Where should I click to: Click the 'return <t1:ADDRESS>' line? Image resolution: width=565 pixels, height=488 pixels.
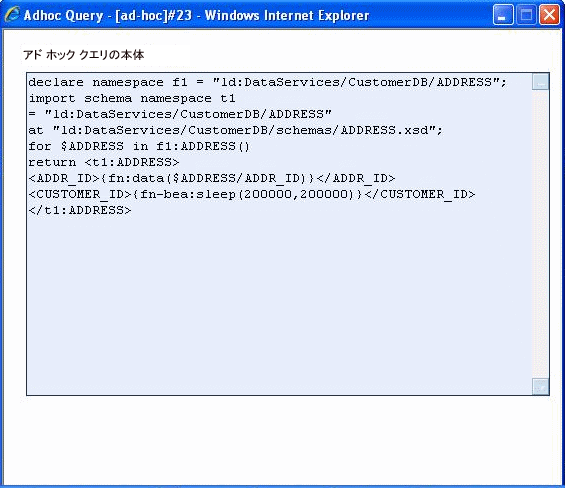pos(104,162)
